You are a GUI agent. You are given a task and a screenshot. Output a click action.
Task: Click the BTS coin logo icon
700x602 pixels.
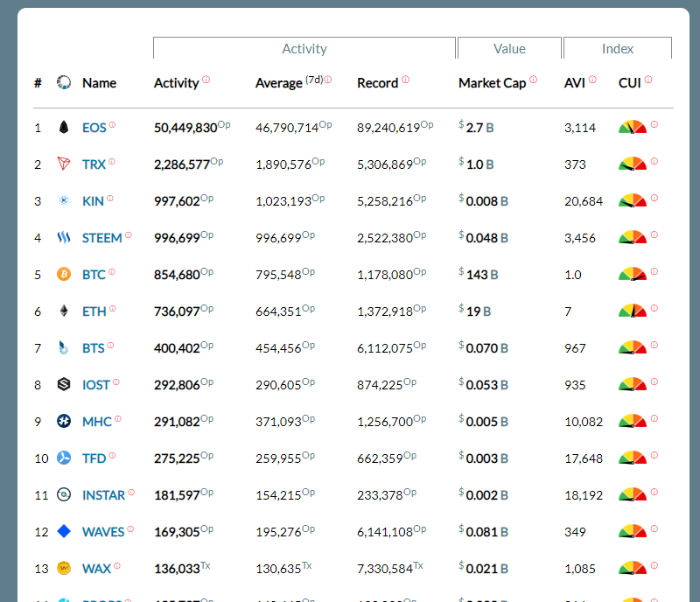(x=64, y=347)
